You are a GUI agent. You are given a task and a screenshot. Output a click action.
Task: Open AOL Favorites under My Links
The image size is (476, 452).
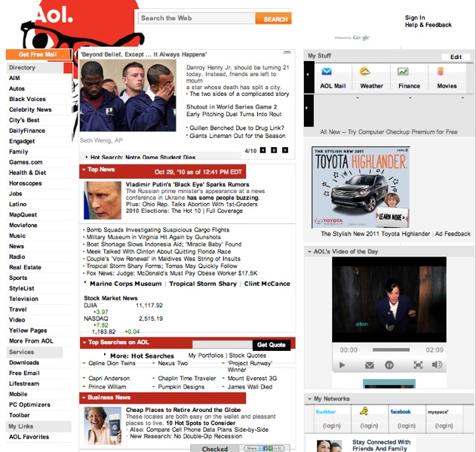point(29,437)
